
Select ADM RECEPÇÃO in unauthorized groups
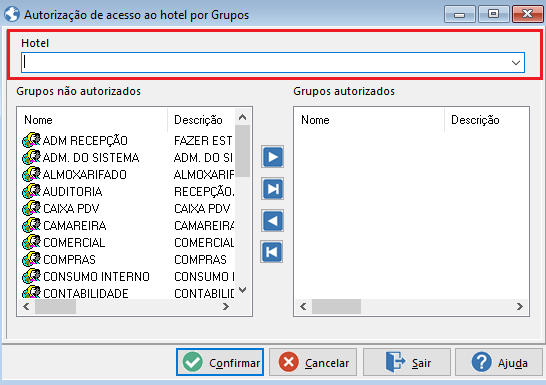click(85, 141)
